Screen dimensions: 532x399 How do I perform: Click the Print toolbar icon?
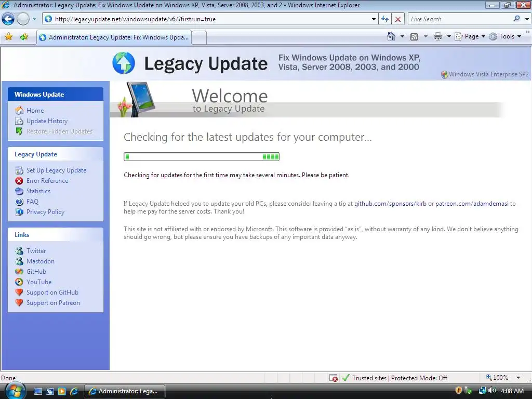pos(438,36)
